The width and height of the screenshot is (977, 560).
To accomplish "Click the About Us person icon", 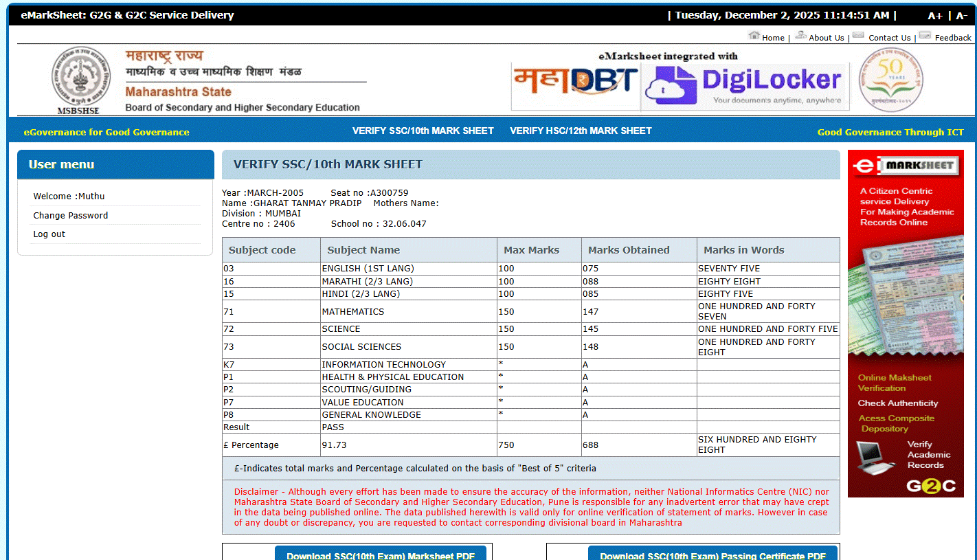I will [800, 36].
